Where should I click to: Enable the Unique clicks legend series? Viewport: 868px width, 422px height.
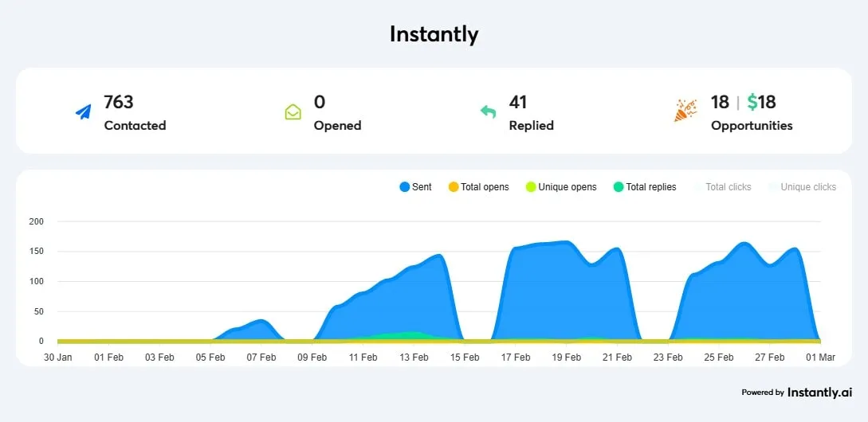[x=802, y=187]
